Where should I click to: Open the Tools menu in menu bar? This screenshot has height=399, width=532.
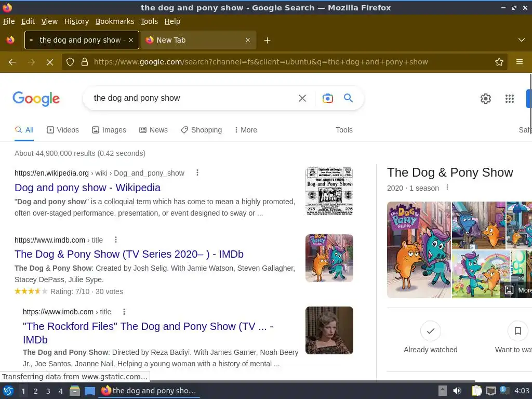coord(149,21)
